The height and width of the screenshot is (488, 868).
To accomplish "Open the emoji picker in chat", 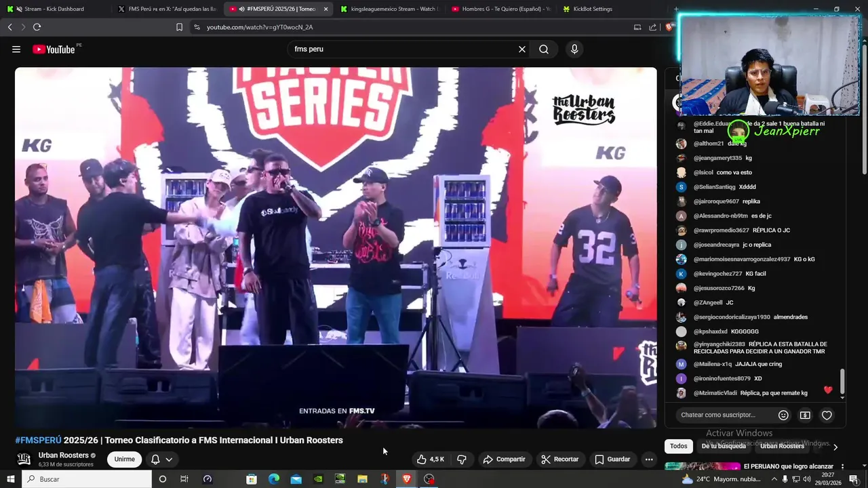I will coord(783,415).
